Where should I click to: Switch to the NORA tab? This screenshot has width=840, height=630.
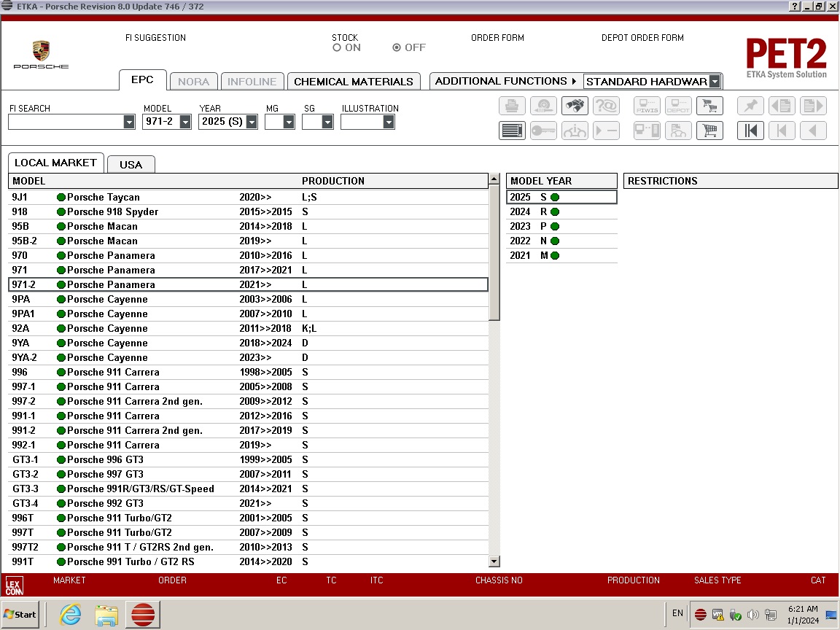(x=193, y=82)
